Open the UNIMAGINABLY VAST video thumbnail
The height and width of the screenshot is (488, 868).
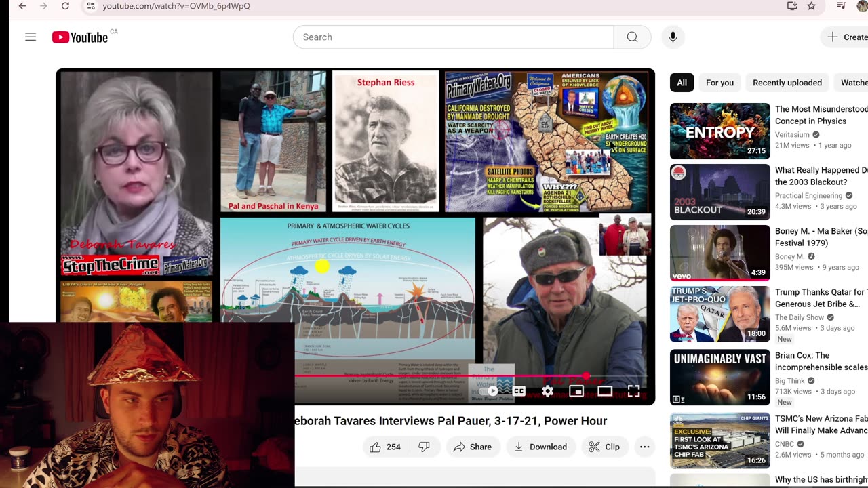720,378
